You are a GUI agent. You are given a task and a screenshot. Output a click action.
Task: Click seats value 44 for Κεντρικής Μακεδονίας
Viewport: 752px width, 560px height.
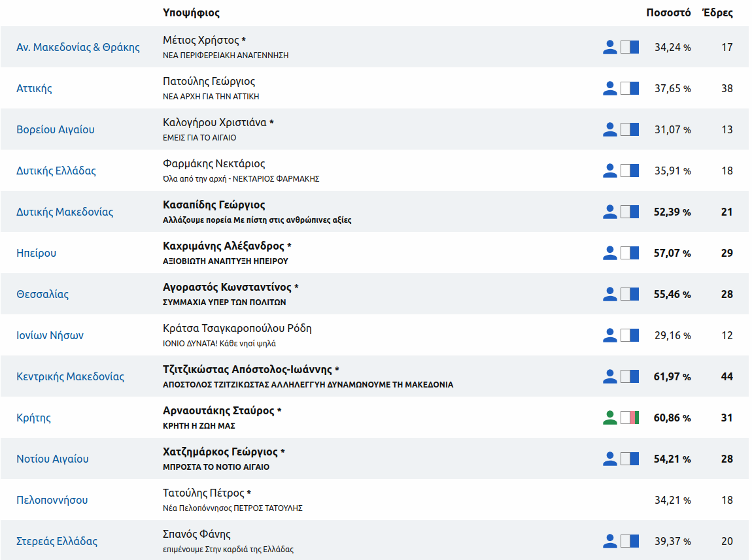point(727,377)
